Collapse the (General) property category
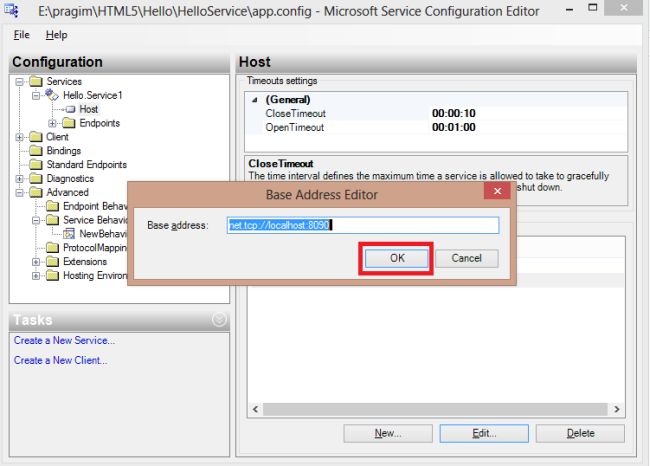The width and height of the screenshot is (650, 466). (x=255, y=100)
